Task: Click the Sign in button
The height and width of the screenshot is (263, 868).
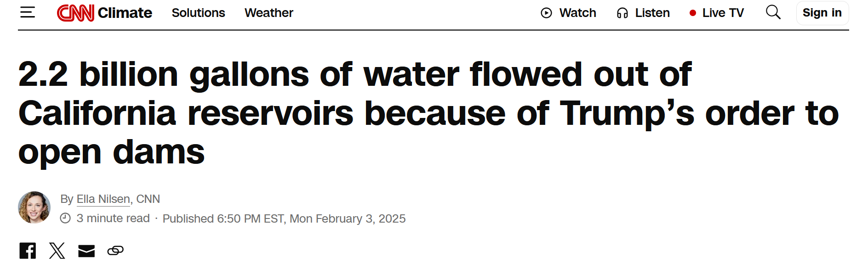Action: coord(822,13)
